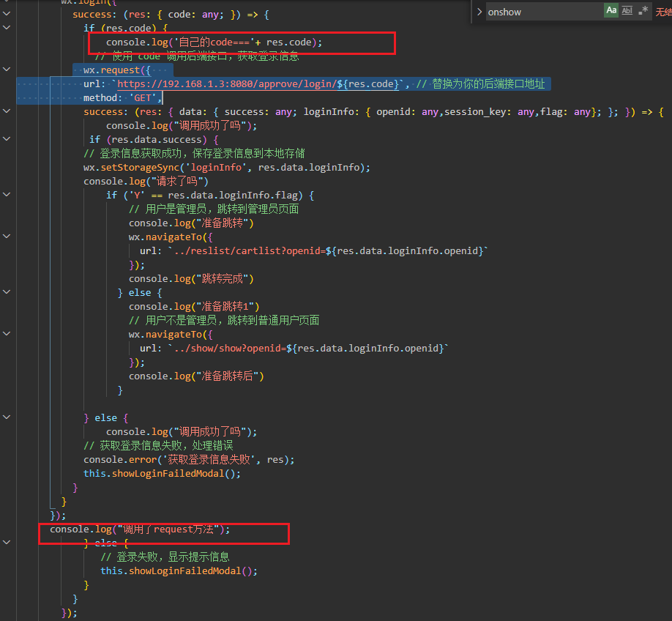Fold the "if ('Y' == res.data.loginInfo.flag)" block
672x621 pixels.
7,194
